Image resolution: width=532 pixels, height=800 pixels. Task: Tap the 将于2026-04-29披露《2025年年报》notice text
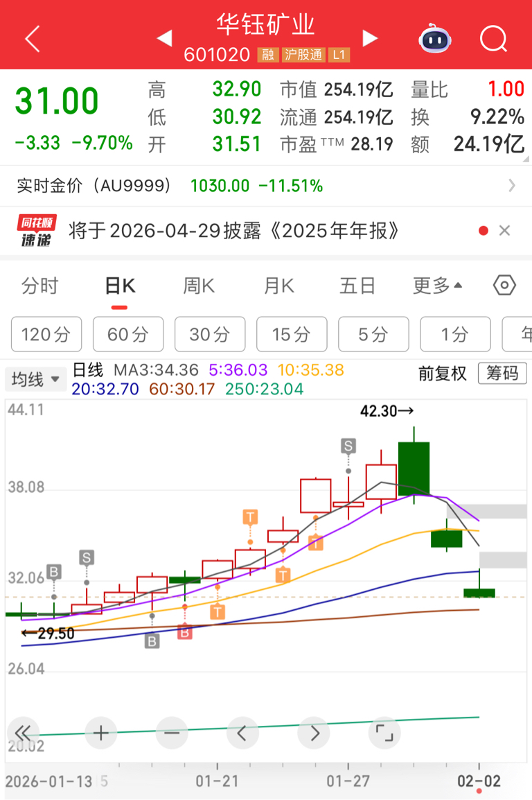(233, 231)
